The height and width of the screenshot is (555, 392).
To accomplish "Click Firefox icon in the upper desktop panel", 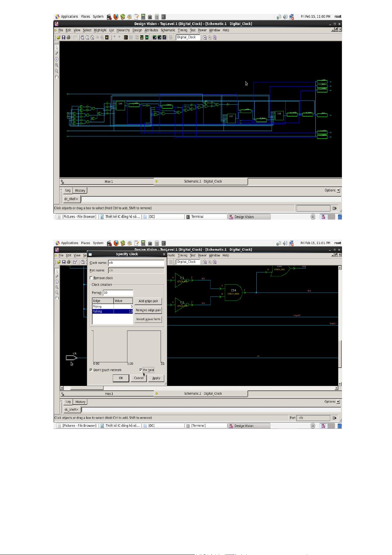I will [x=116, y=16].
